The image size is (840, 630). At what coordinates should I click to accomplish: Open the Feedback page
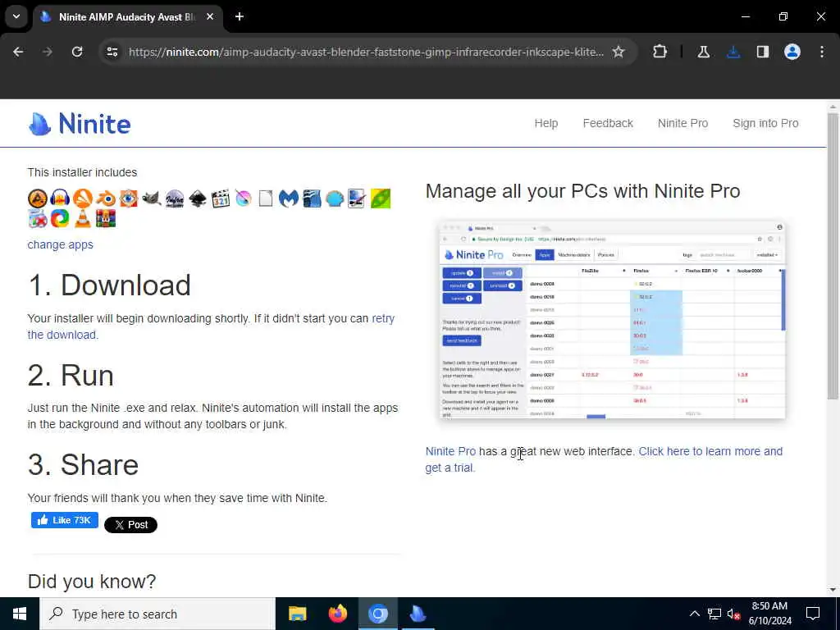pyautogui.click(x=608, y=123)
